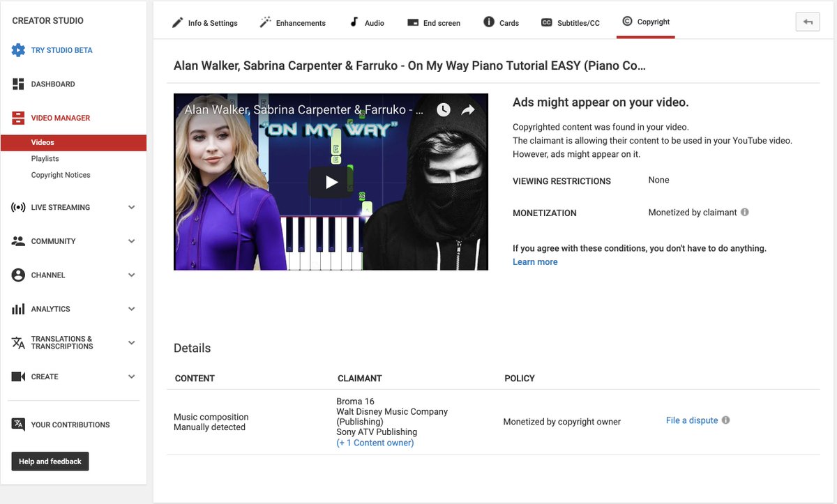Viewport: 837px width, 504px height.
Task: Open the Dashboard menu item
Action: (53, 84)
